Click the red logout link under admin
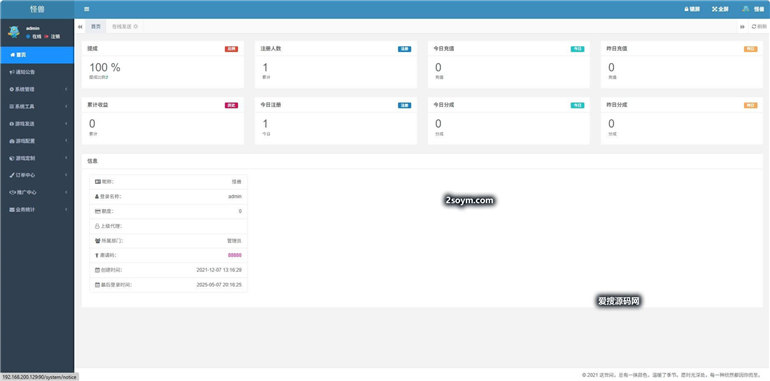 click(53, 36)
